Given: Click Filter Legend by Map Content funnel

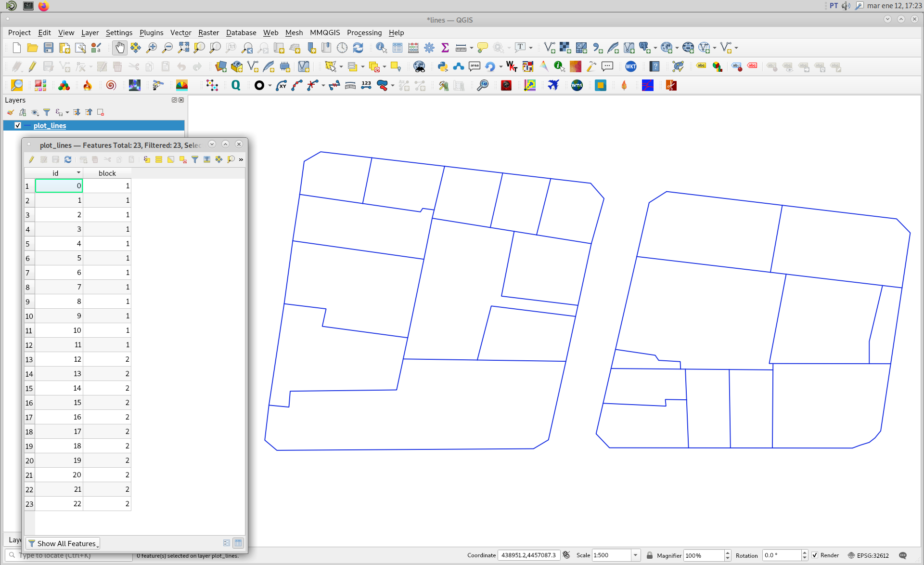Looking at the screenshot, I should (47, 112).
